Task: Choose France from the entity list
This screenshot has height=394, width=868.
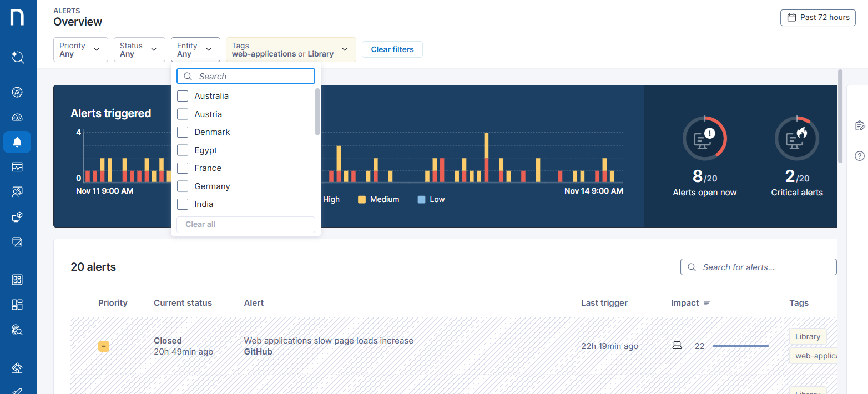Action: pos(183,168)
